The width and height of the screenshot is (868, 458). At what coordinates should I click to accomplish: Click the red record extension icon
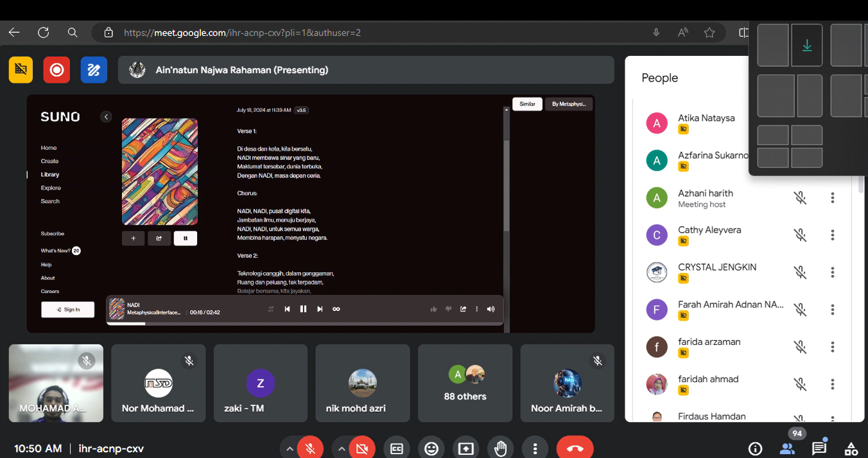[x=56, y=70]
